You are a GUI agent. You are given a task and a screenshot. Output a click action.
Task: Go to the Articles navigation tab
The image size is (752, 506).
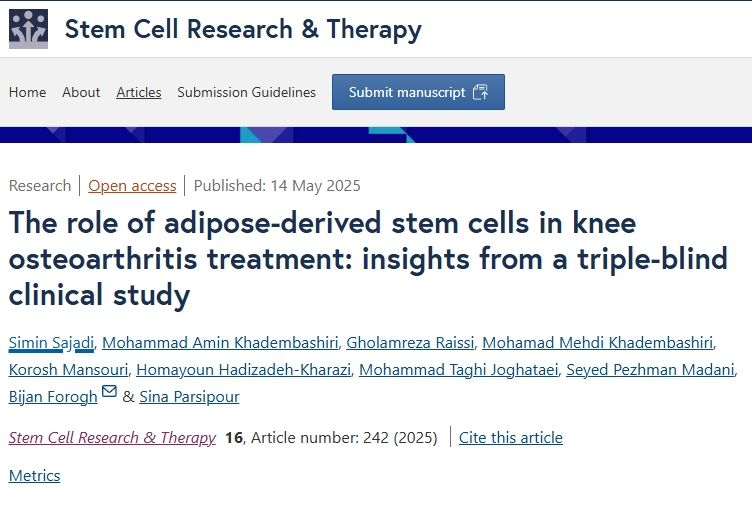pos(139,92)
